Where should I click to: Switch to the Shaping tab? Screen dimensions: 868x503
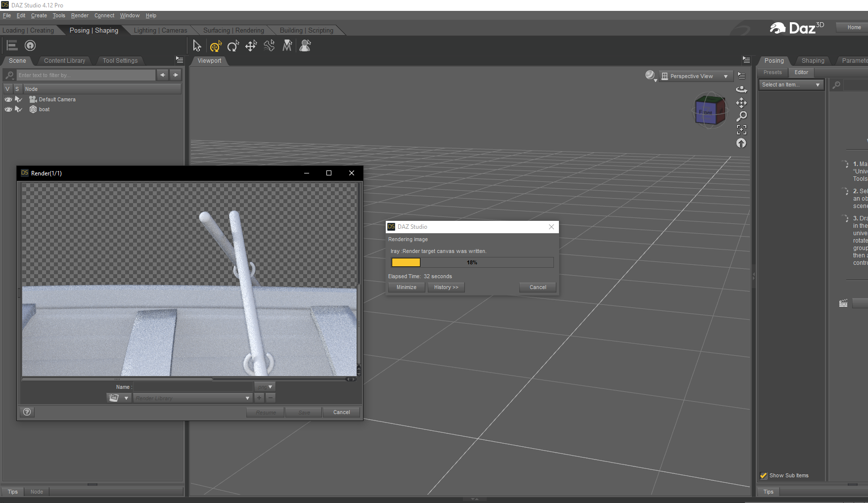click(x=813, y=61)
